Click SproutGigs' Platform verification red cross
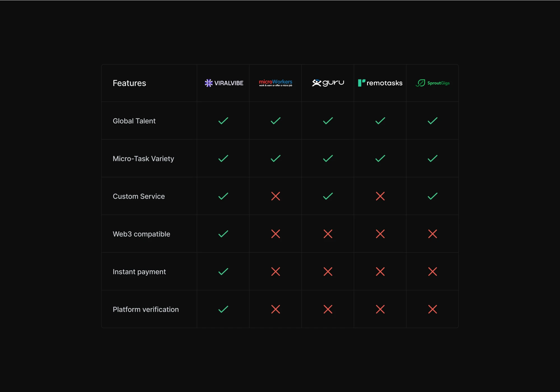This screenshot has height=392, width=560. coord(433,309)
